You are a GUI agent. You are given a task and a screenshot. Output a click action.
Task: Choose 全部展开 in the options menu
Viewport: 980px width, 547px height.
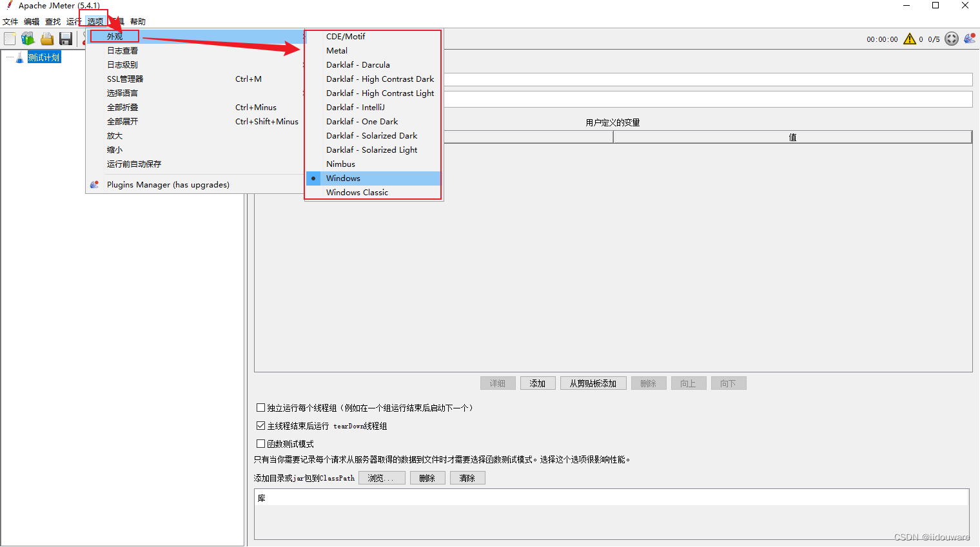pos(196,121)
